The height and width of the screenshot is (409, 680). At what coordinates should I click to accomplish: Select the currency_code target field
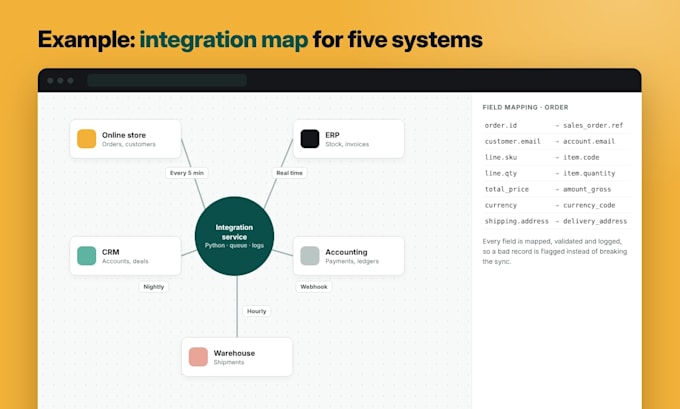point(589,205)
